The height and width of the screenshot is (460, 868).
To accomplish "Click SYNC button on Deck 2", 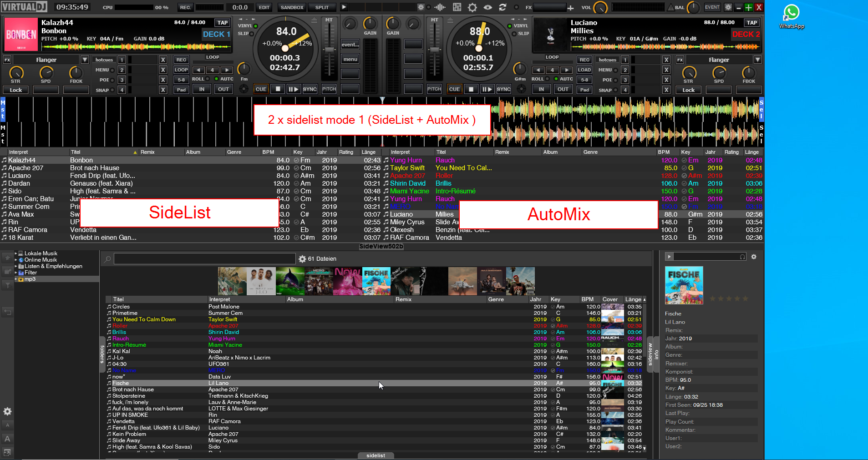I will [x=503, y=89].
